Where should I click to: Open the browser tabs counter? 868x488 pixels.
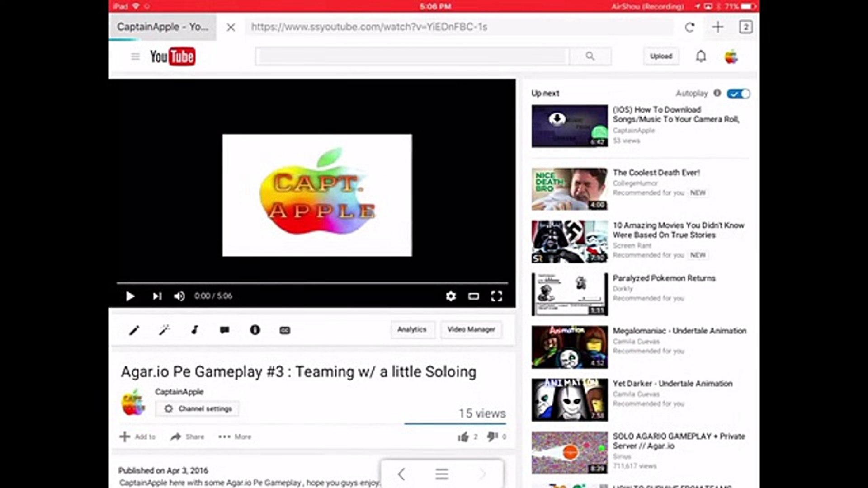click(x=745, y=27)
